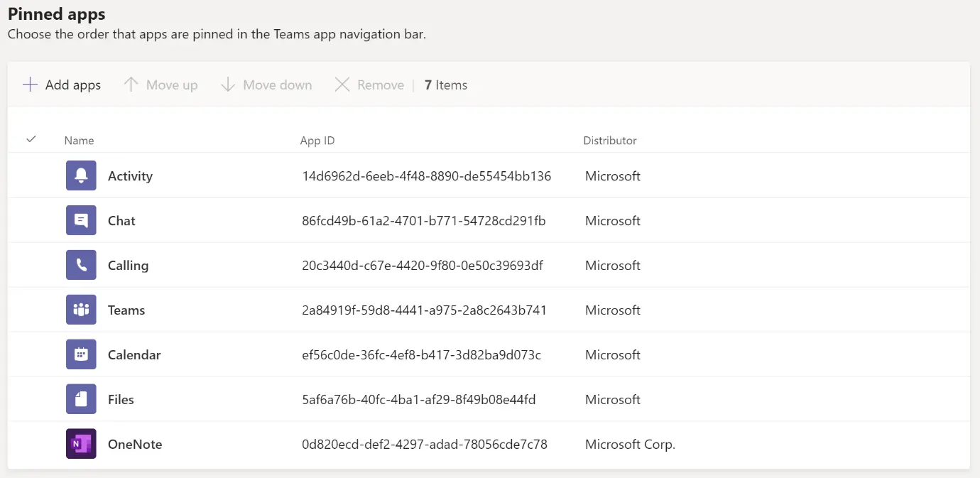Select the OneNote app name
The width and height of the screenshot is (980, 478).
point(135,445)
